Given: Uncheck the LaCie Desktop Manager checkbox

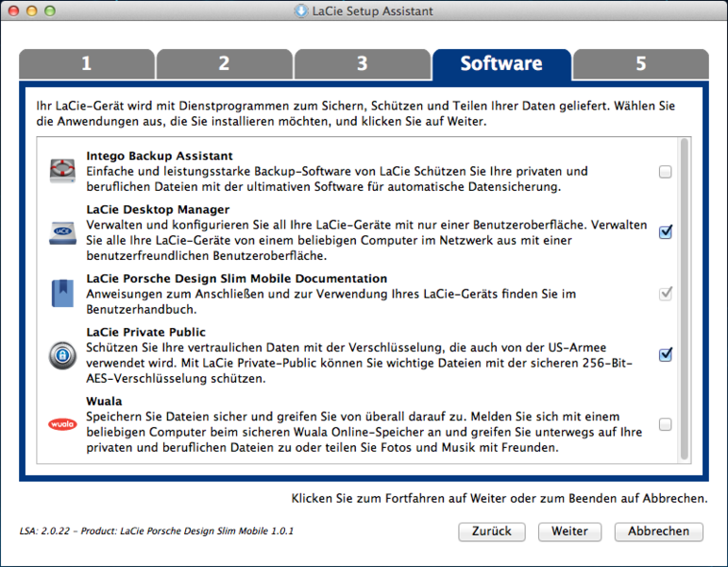Looking at the screenshot, I should 665,232.
